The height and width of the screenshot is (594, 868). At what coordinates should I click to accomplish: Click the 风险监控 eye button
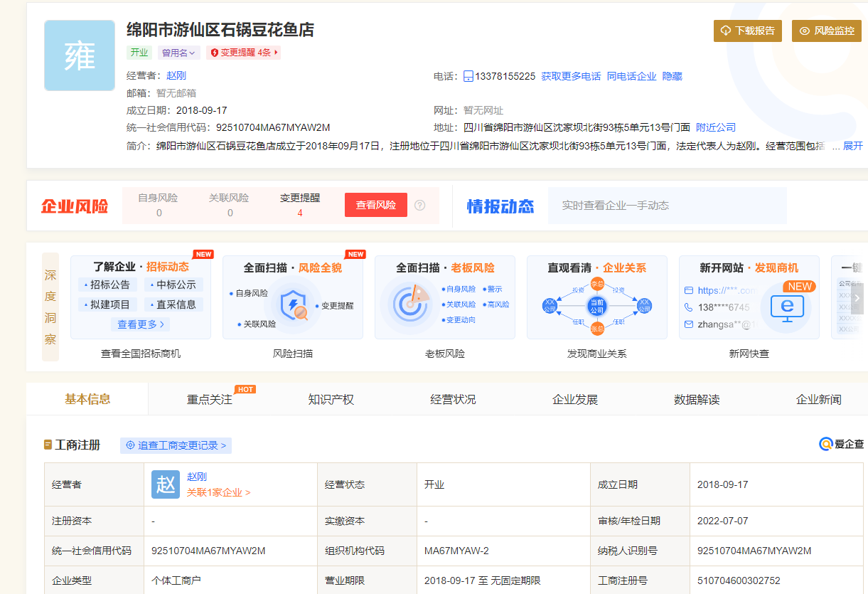tap(826, 31)
